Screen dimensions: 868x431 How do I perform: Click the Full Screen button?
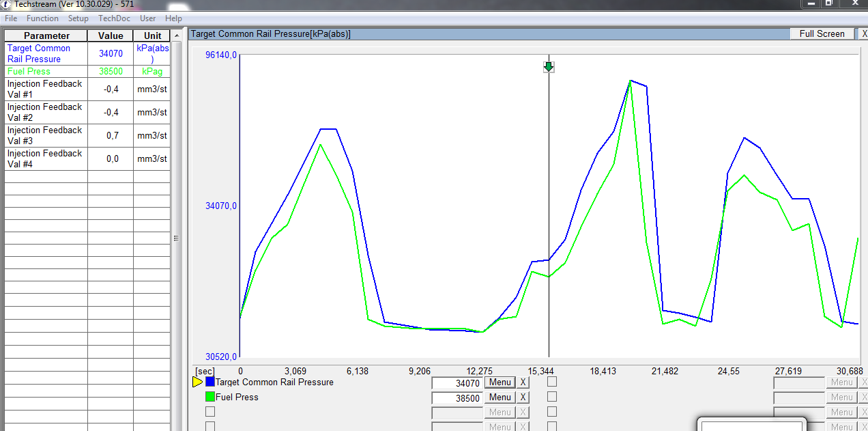[822, 34]
